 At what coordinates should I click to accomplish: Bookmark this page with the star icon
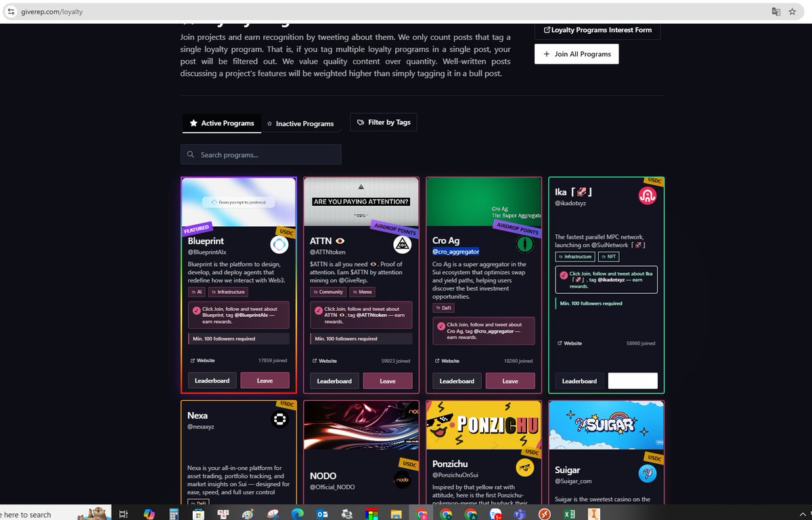792,12
